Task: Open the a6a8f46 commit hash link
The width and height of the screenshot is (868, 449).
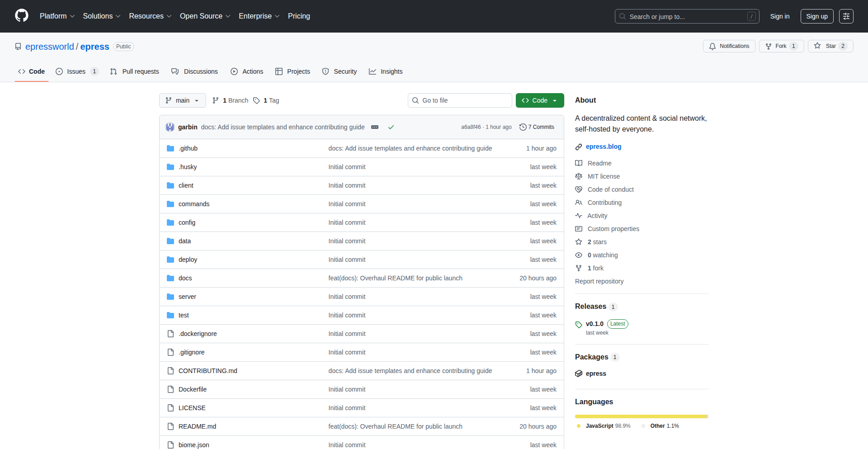Action: click(471, 127)
